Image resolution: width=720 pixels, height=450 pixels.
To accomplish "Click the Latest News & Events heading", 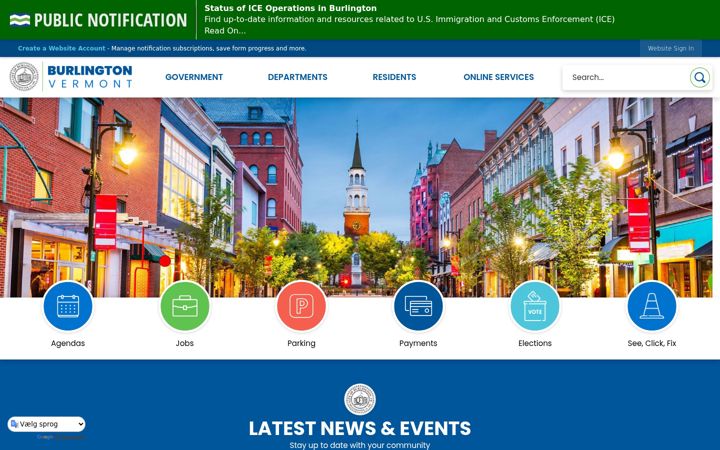I will pos(360,428).
